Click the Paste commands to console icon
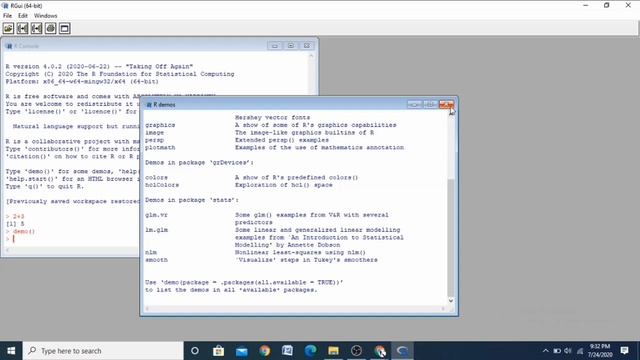Viewport: 640px width, 360px height. pyautogui.click(x=36, y=28)
